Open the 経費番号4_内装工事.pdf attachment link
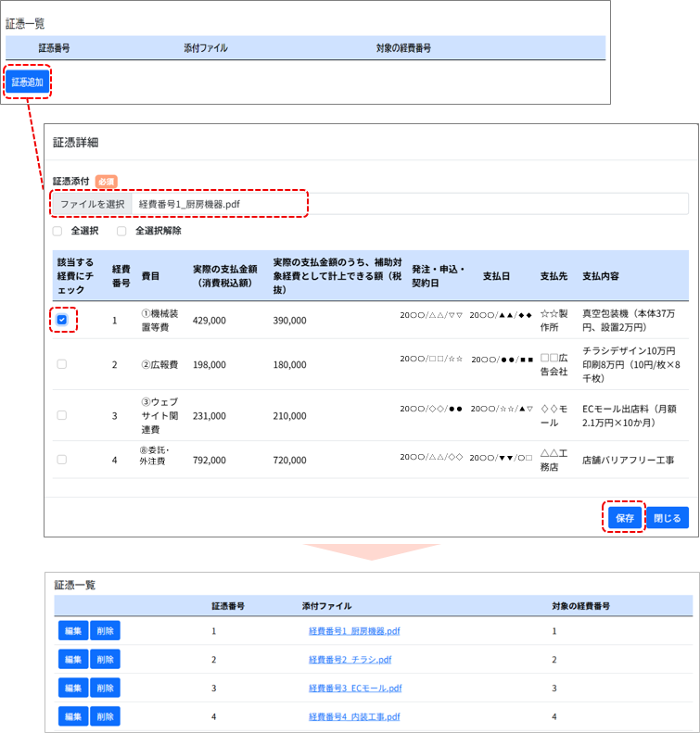This screenshot has height=733, width=700. pos(353,717)
